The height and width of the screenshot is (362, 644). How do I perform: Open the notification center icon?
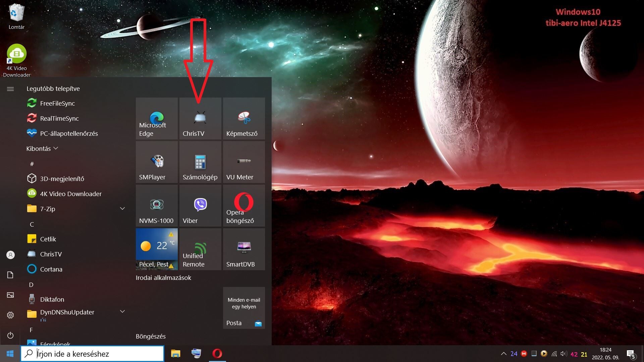[631, 354]
